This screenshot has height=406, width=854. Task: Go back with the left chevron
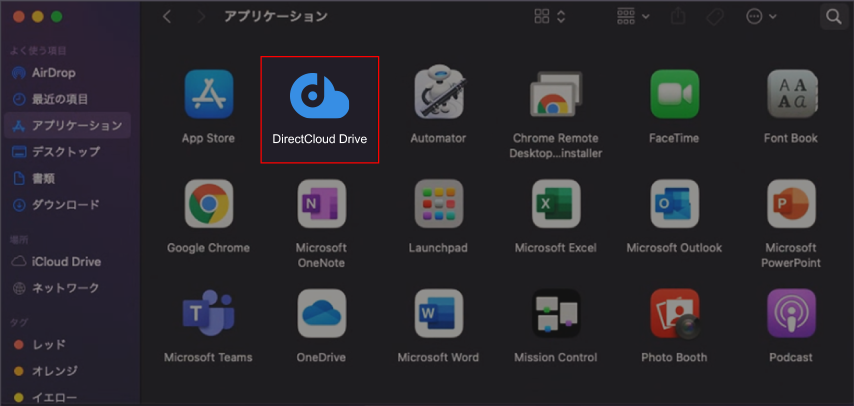167,17
